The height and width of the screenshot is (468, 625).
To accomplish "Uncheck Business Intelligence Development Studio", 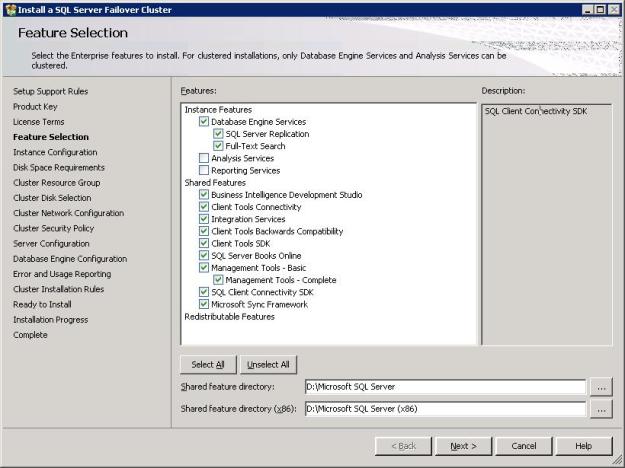I will click(204, 195).
